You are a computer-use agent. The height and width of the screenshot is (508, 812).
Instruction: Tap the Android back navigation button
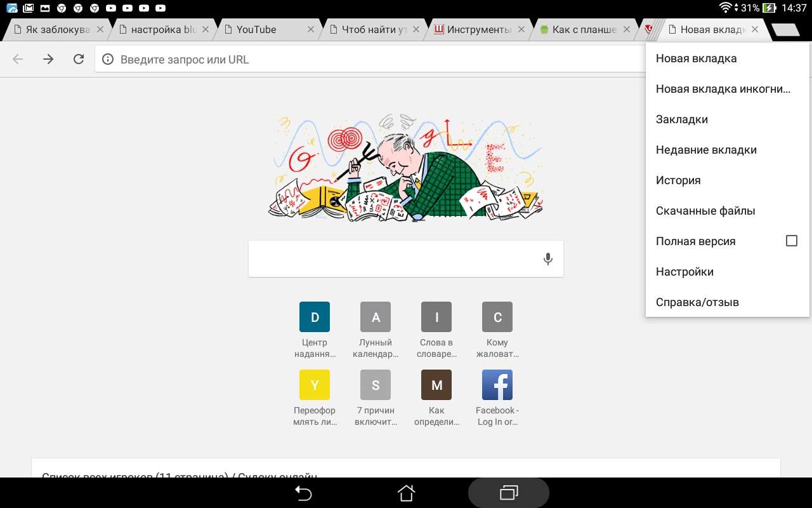303,493
